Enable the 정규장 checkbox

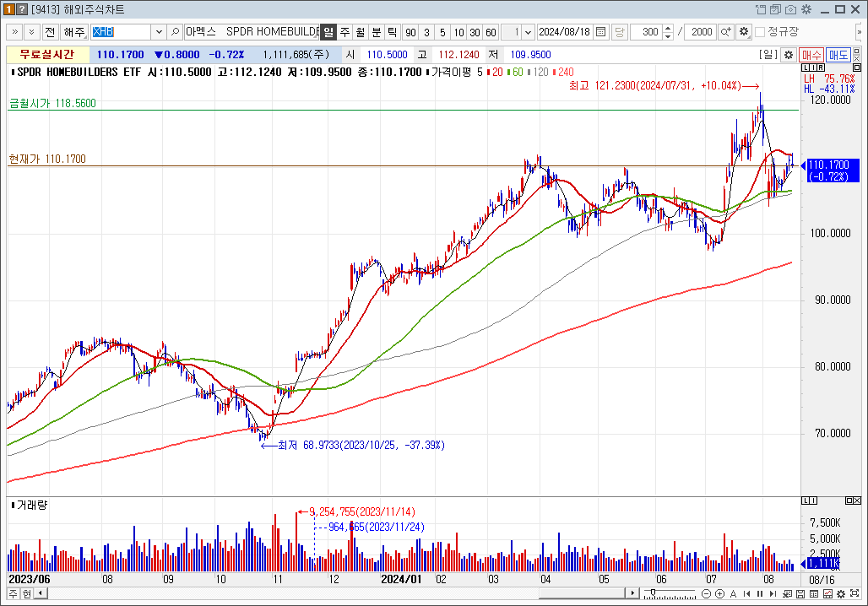[x=760, y=32]
